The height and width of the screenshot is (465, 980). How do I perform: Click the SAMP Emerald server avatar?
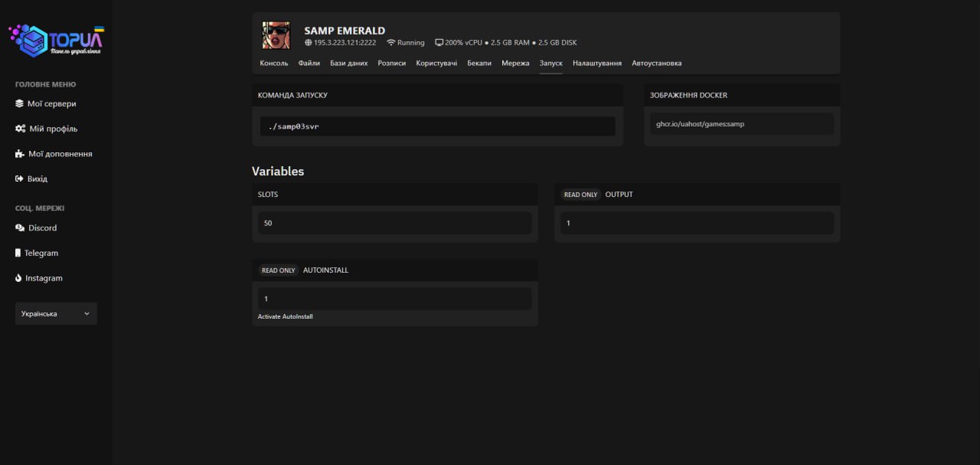pyautogui.click(x=276, y=35)
